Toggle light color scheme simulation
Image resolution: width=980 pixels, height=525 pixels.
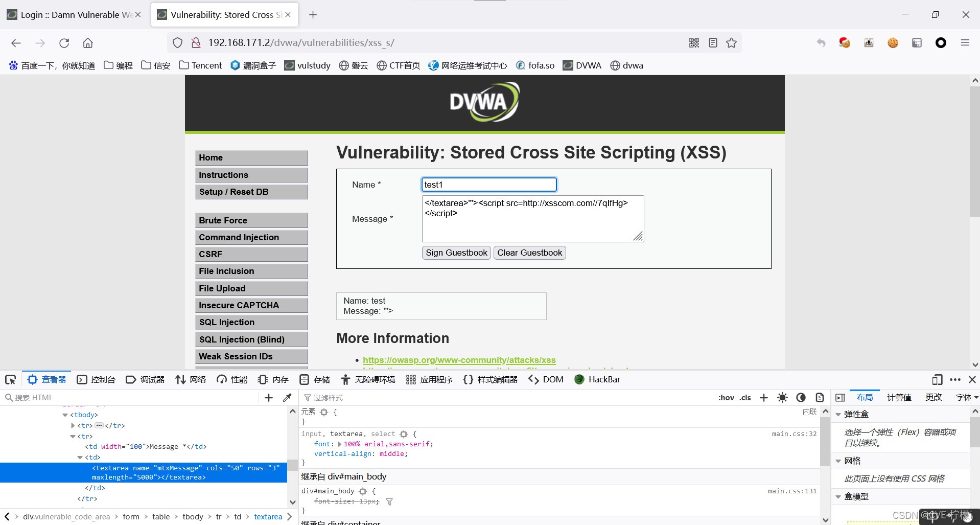point(782,398)
